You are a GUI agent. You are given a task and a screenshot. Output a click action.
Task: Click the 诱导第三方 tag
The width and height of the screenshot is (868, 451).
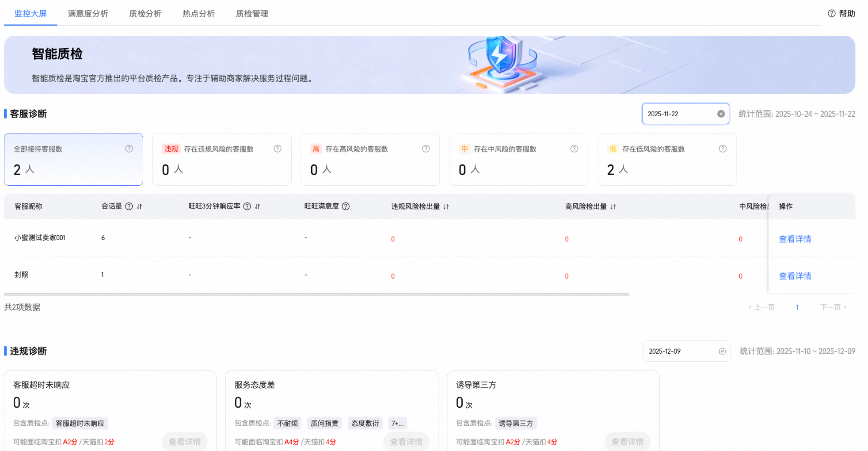[x=516, y=423]
